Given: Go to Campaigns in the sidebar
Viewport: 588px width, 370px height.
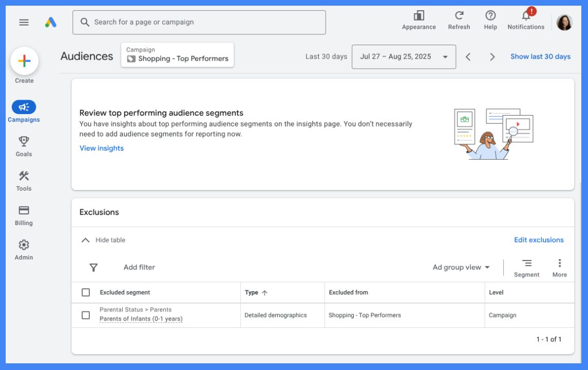Looking at the screenshot, I should tap(24, 107).
